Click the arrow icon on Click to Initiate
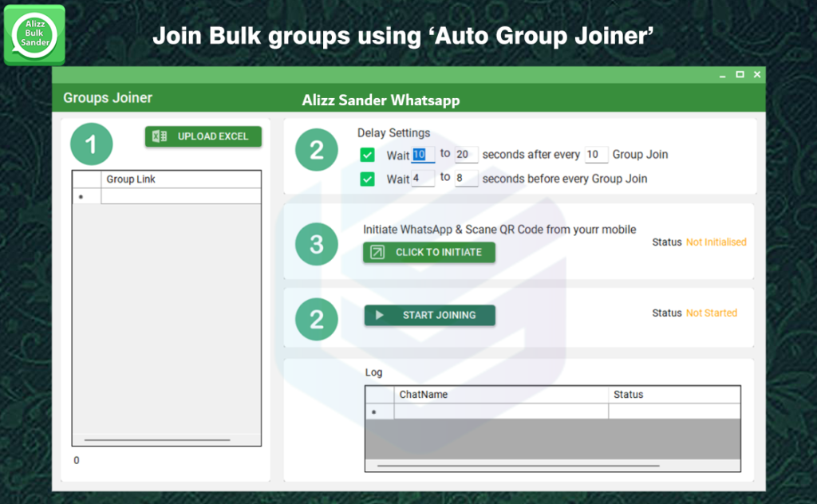The image size is (817, 504). click(377, 252)
